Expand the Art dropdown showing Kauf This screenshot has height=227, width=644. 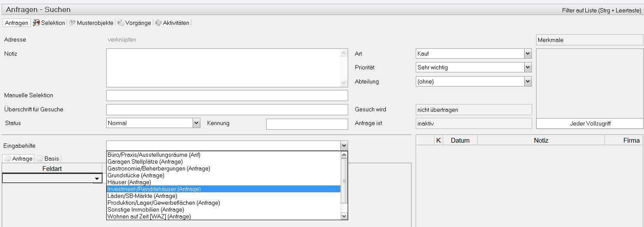pyautogui.click(x=528, y=54)
